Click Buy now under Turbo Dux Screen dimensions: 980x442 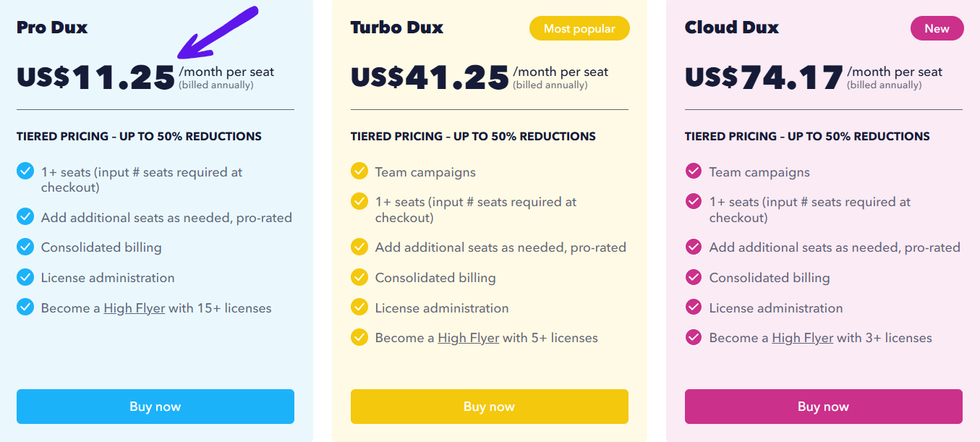[x=489, y=407]
